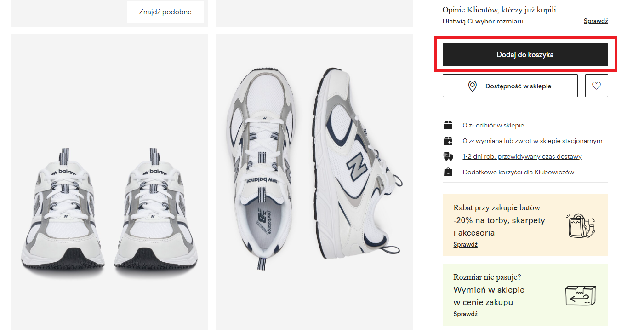Open the front view sneakers photo
The image size is (644, 334).
109,182
